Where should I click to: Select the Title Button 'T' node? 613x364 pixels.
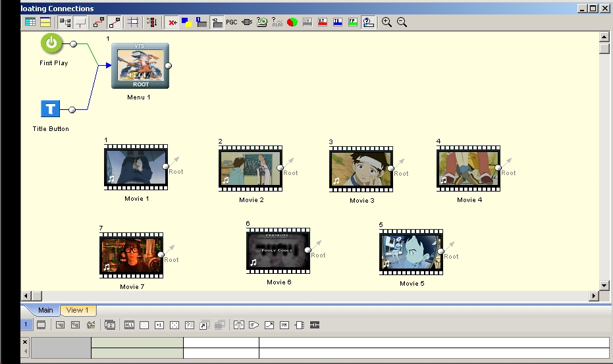[x=51, y=109]
